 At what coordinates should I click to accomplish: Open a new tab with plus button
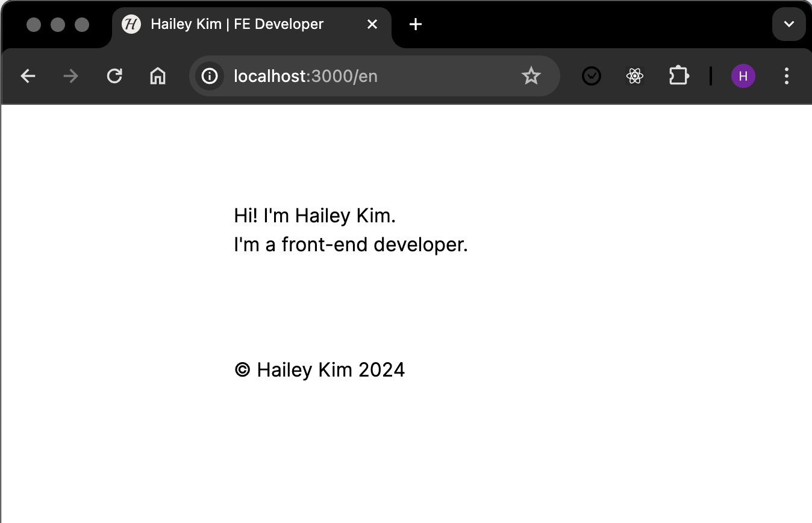(x=416, y=24)
